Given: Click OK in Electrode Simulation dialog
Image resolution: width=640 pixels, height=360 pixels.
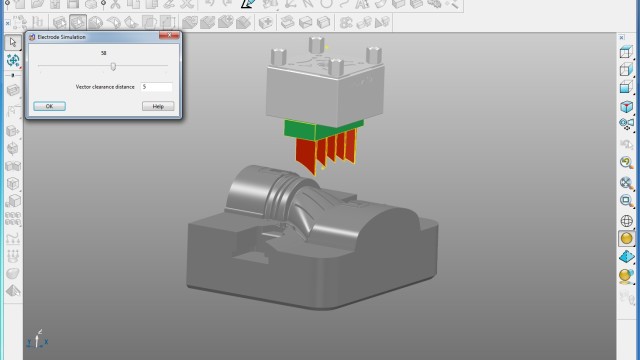Looking at the screenshot, I should tap(49, 106).
